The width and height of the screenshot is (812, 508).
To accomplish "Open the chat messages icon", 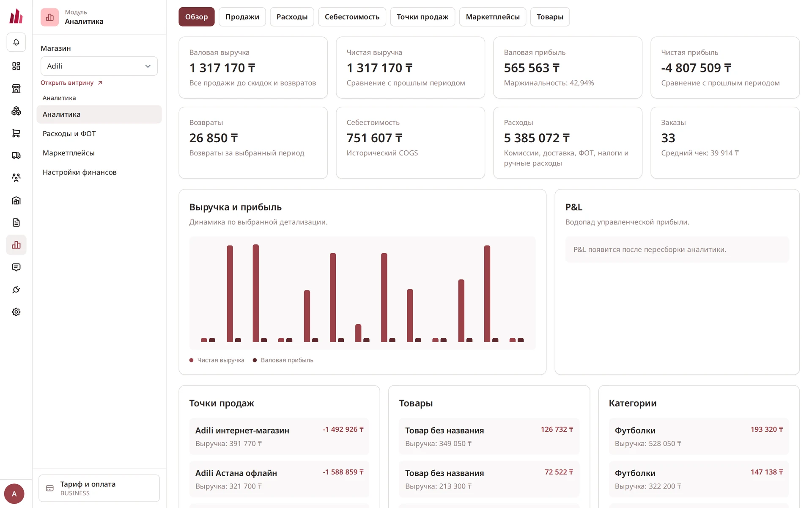I will 16,267.
